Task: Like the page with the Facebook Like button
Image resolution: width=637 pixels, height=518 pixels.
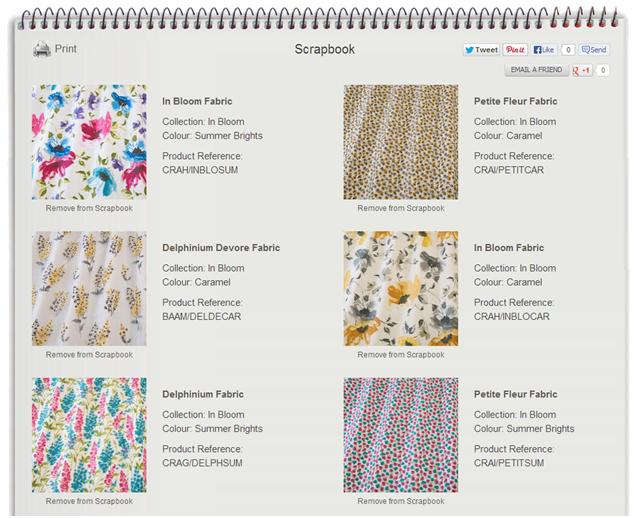Action: pos(544,50)
